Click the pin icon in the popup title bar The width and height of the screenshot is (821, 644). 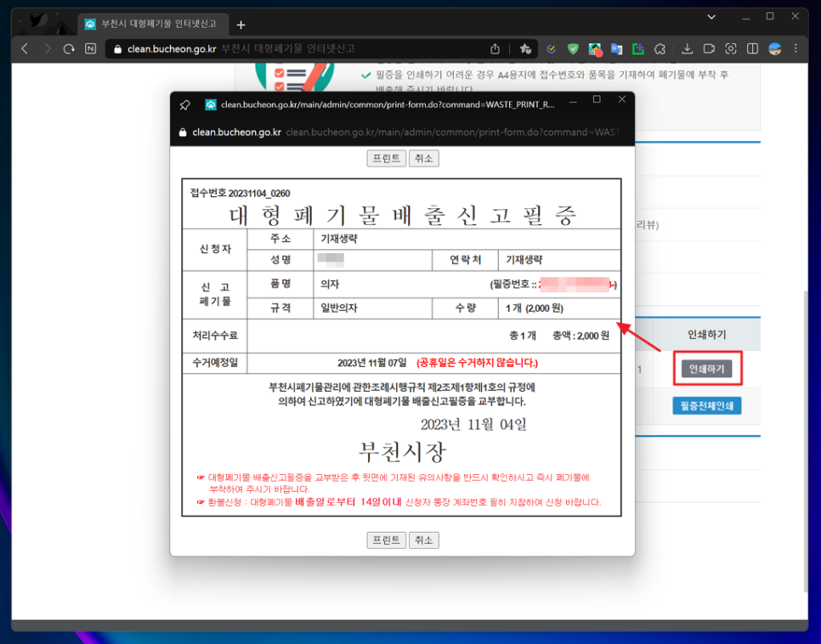tap(184, 105)
